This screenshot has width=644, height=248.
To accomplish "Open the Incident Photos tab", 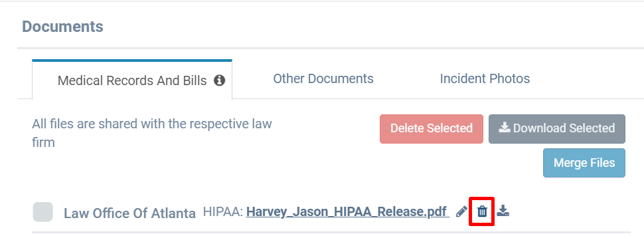I will 485,78.
